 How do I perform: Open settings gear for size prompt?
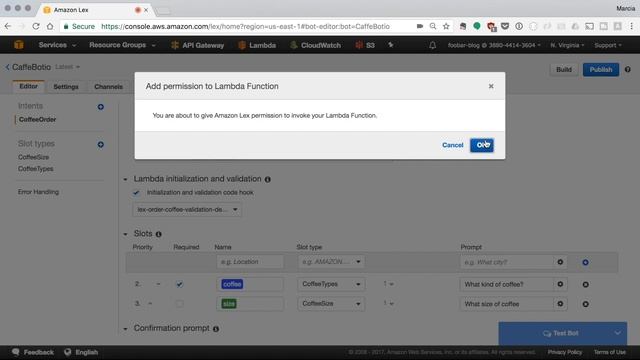[560, 304]
